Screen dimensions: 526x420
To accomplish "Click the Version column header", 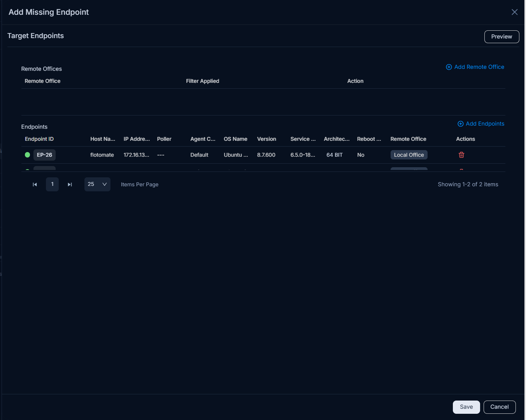I will (x=267, y=139).
